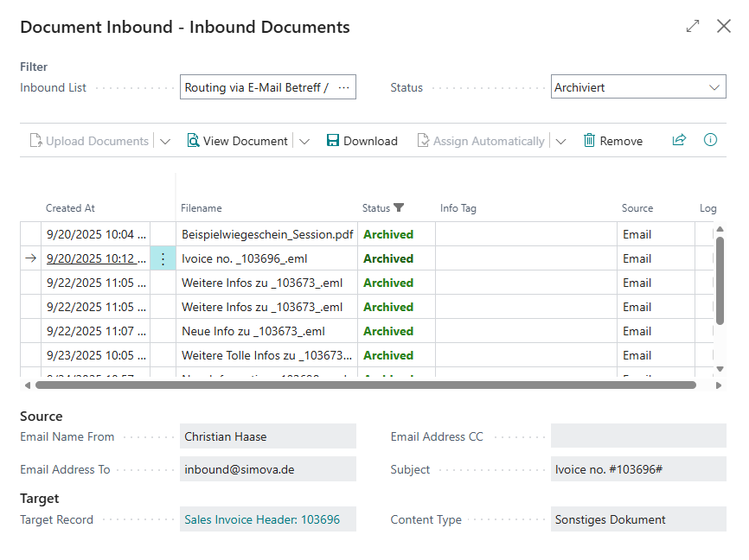Click the Filename column header
Image resolution: width=749 pixels, height=560 pixels.
pos(202,208)
